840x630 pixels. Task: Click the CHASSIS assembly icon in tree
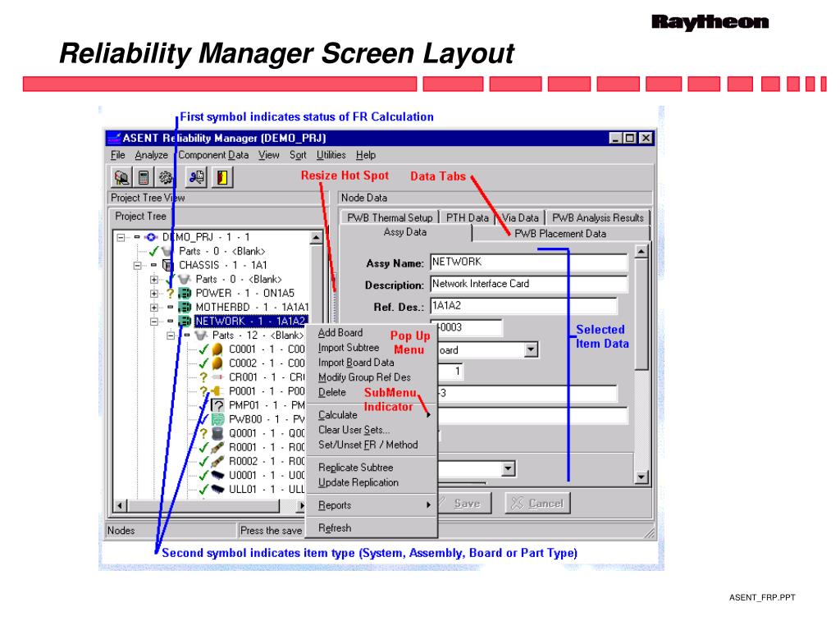coord(168,265)
